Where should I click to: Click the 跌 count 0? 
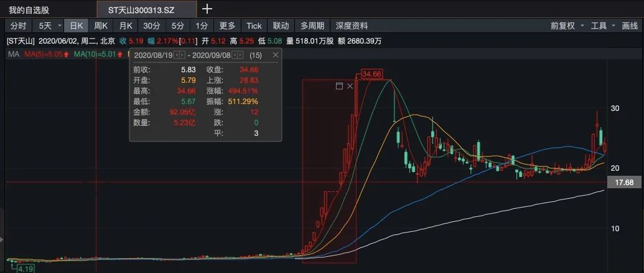click(256, 123)
